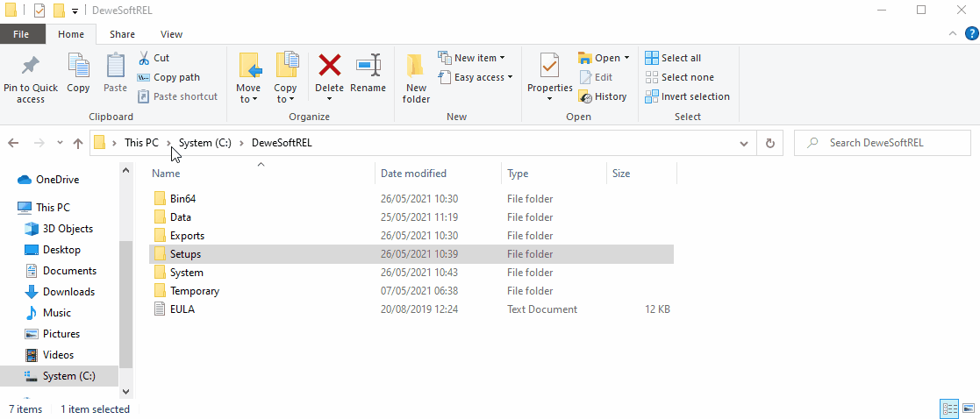
Task: Open Desktop in sidebar
Action: click(53, 250)
